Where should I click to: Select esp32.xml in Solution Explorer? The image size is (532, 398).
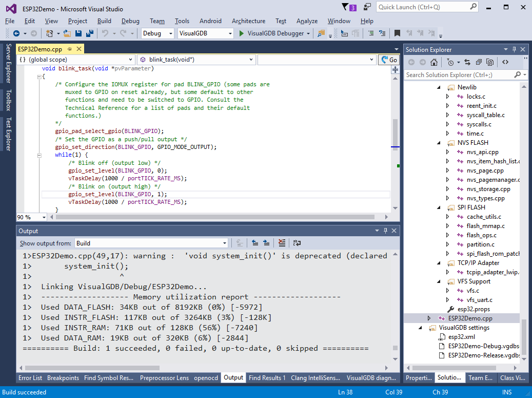[461, 337]
